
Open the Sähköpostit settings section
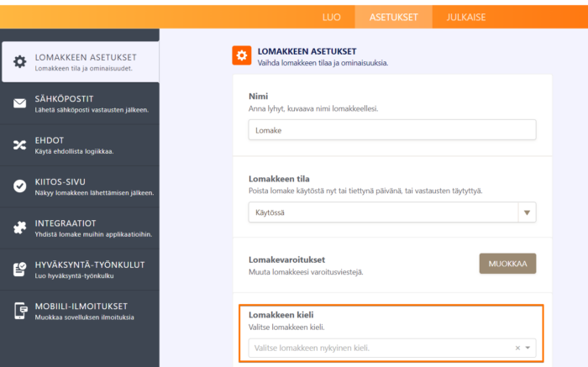pyautogui.click(x=91, y=103)
